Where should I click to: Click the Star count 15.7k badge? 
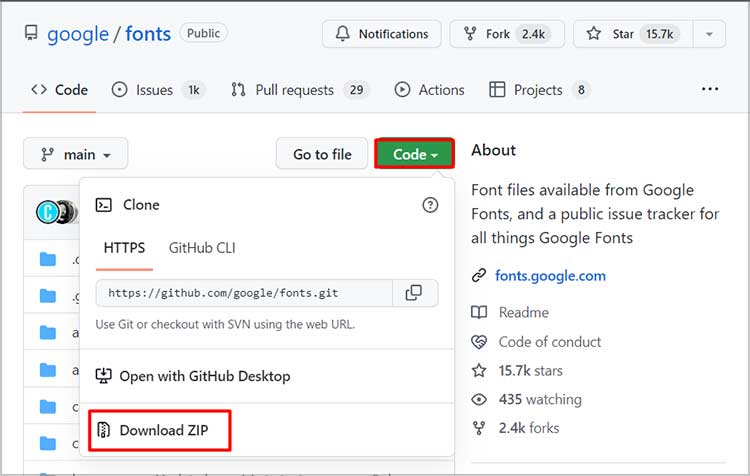(660, 34)
